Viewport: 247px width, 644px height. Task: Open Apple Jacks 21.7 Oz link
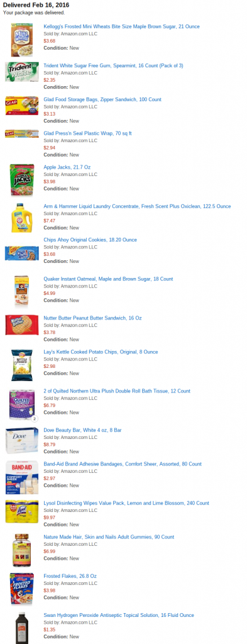(67, 167)
